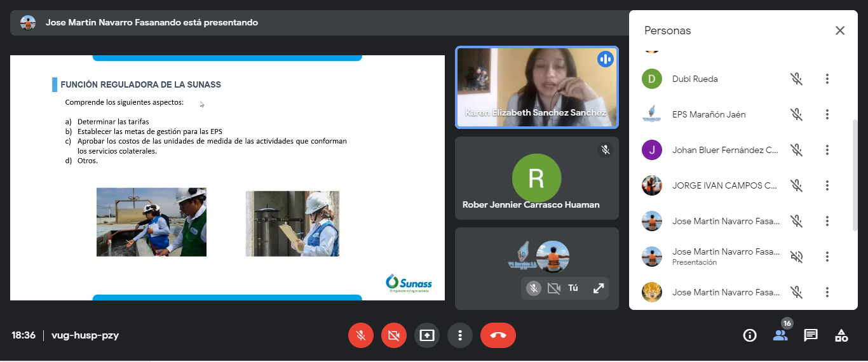The image size is (868, 362).
Task: Click the Personas panel vertical scrollbar
Action: click(x=855, y=175)
